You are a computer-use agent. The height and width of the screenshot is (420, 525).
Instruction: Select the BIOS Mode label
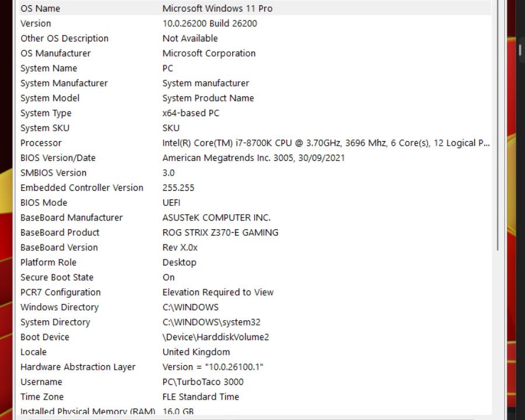pos(44,202)
